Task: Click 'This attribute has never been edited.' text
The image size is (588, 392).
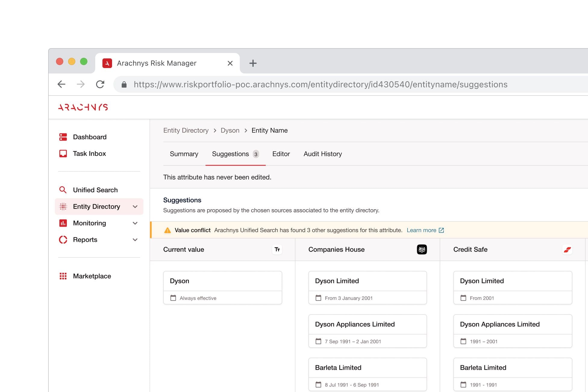Action: coord(217,177)
